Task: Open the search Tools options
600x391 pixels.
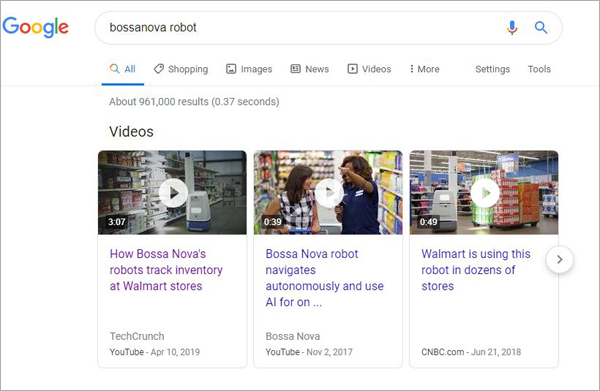Action: point(539,69)
